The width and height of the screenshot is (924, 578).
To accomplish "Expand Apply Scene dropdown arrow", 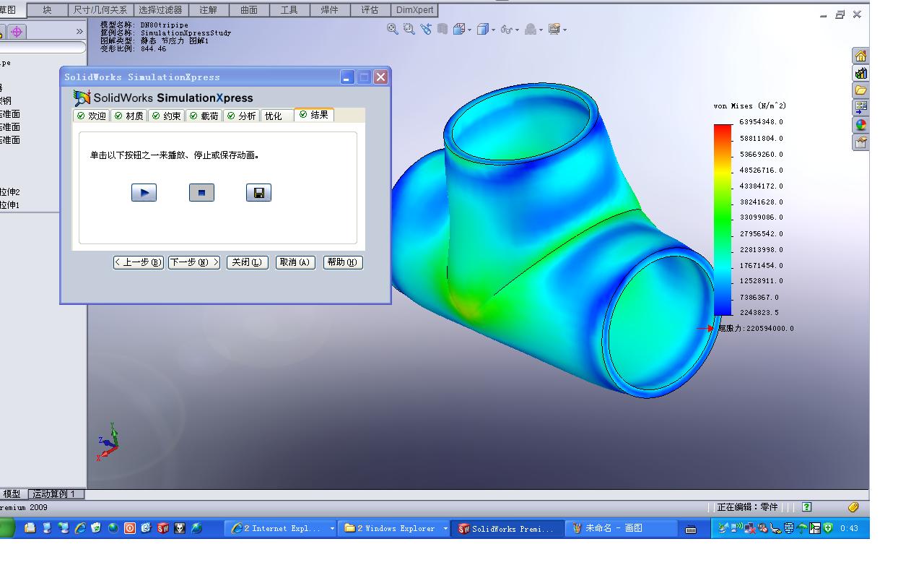I will 541,30.
